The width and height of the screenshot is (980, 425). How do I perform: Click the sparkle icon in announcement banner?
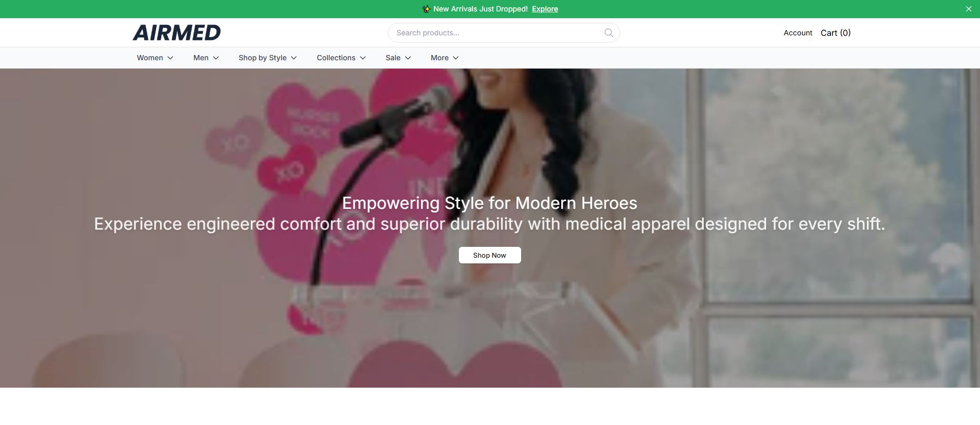(426, 9)
